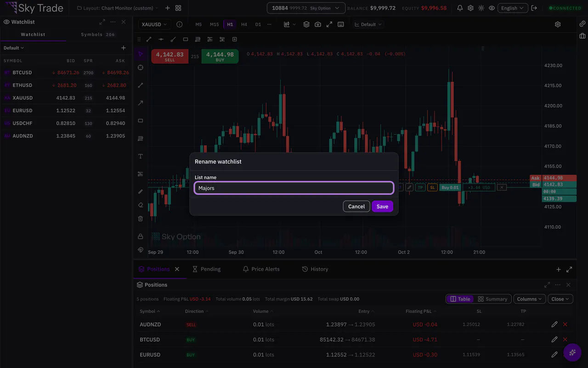Screen dimensions: 588x368
Task: Click the lock drawings icon
Action: point(141,236)
